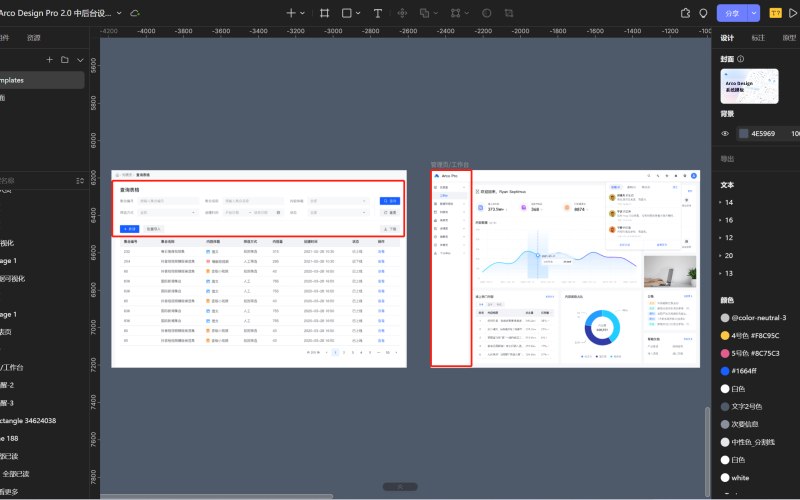Click the auto layout grid icon
The image size is (800, 500).
point(456,13)
